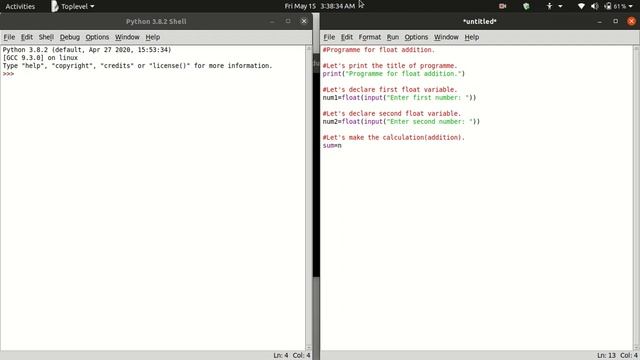Maximize the untitled editor window
640x360 pixels.
pos(616,21)
